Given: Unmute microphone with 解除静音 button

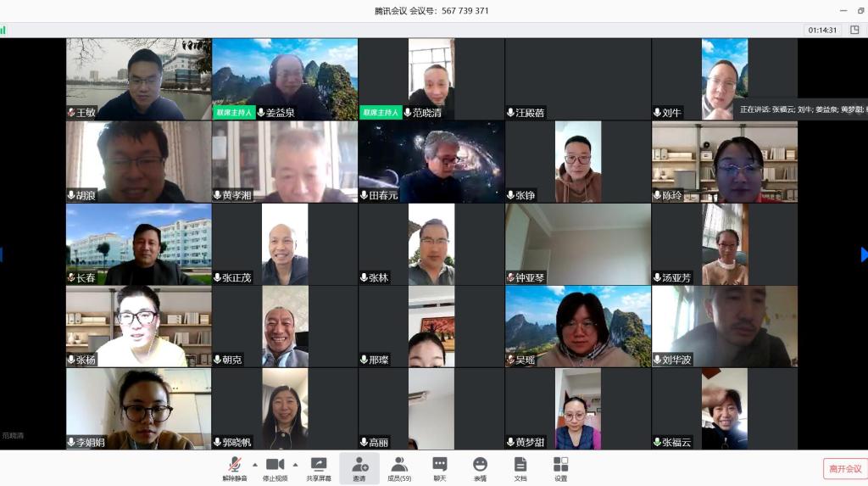Looking at the screenshot, I should (235, 468).
